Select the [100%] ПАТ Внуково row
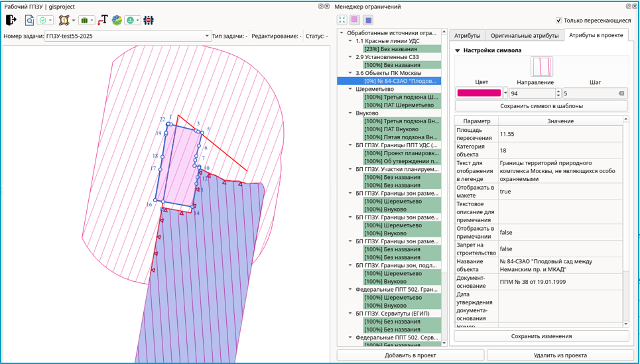 coord(402,129)
